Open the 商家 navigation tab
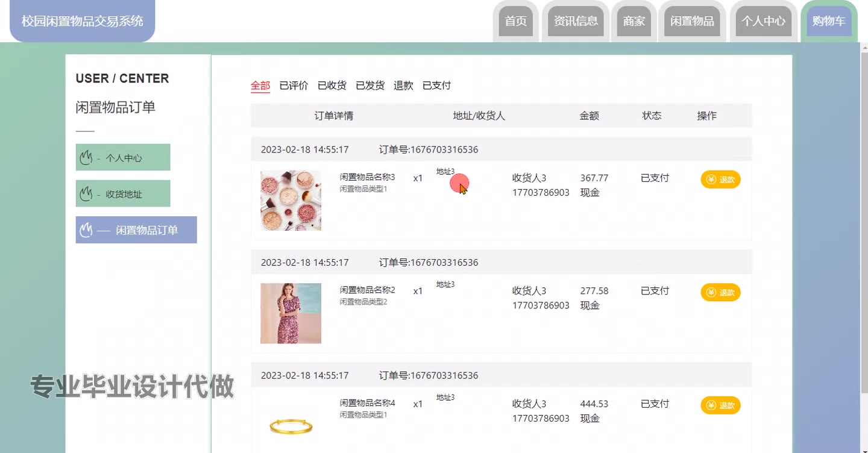This screenshot has width=868, height=453. [x=634, y=21]
